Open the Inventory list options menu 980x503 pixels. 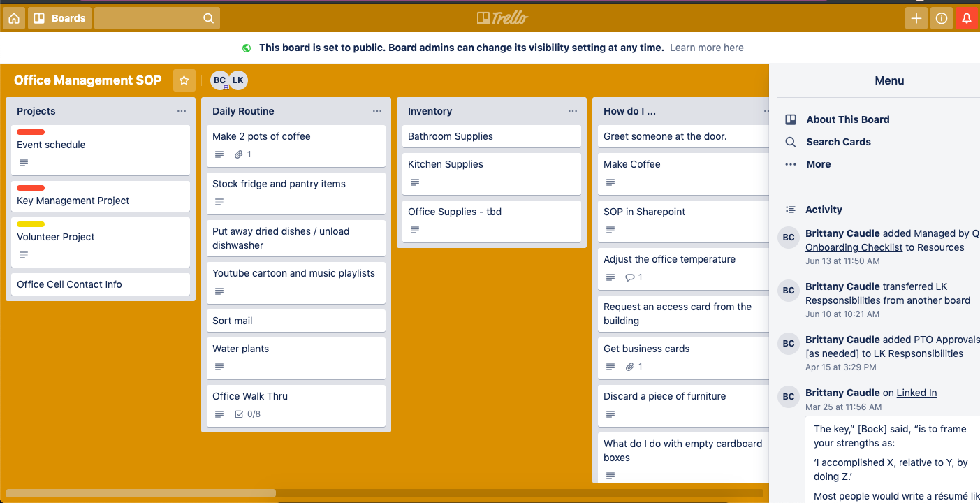click(573, 111)
